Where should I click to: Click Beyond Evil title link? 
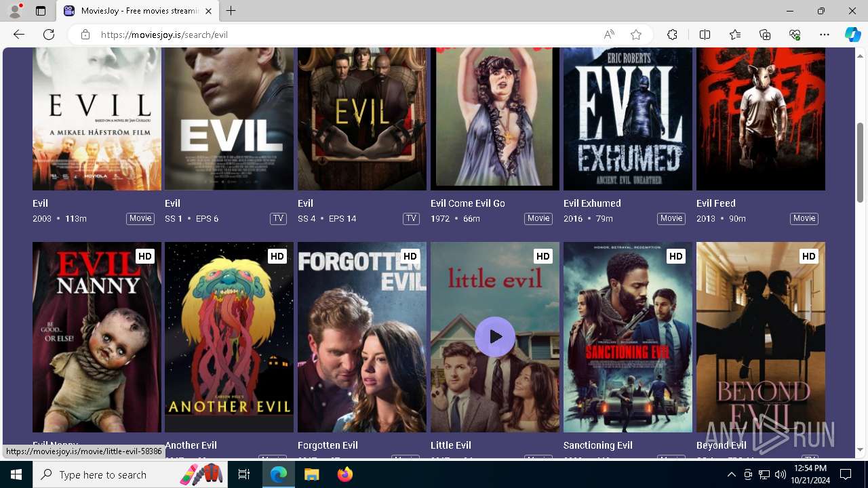(x=722, y=445)
